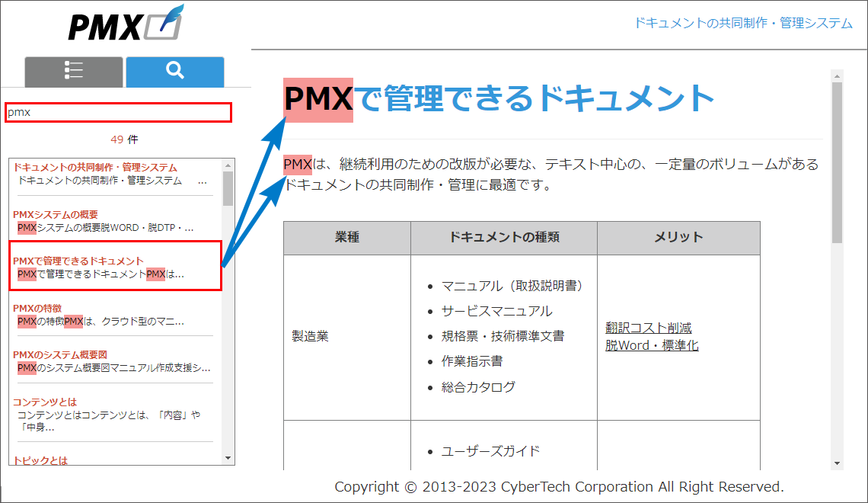Click the content pane scrollbar thumb

(x=837, y=163)
